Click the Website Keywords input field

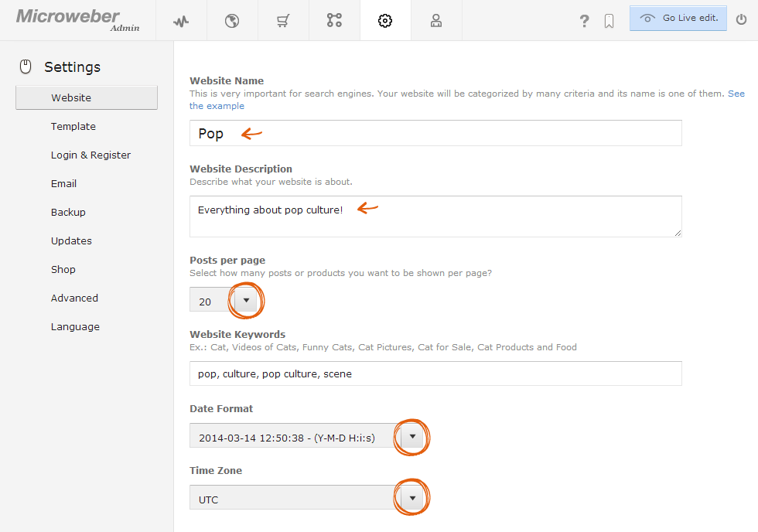(x=435, y=373)
